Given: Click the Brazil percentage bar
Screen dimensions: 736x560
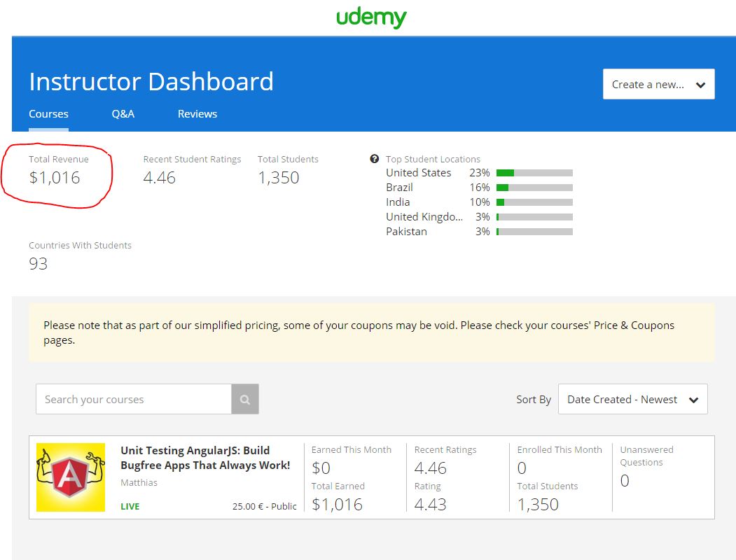Looking at the screenshot, I should [x=534, y=188].
